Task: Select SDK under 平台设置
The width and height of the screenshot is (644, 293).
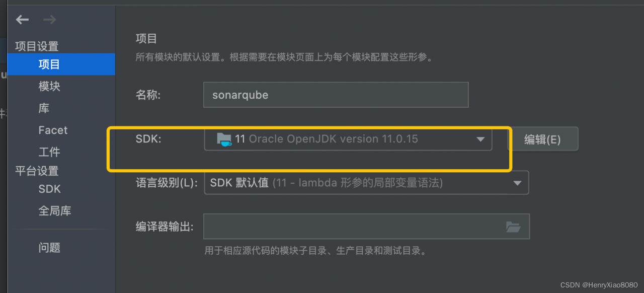Action: [x=50, y=189]
